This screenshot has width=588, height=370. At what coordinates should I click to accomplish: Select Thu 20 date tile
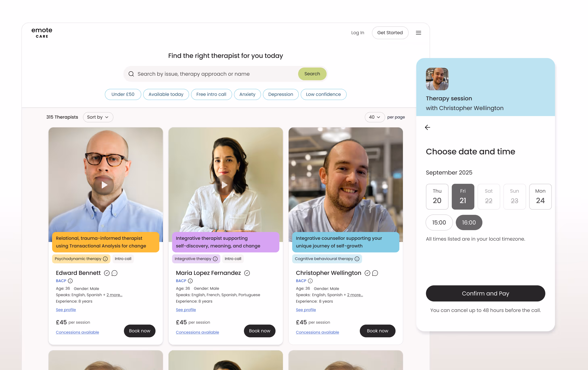coord(437,196)
